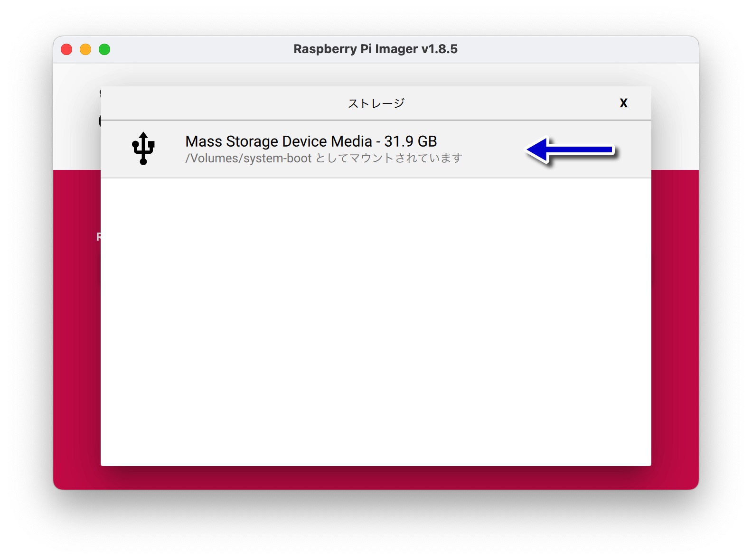Close the ストレージ dialog with X
Viewport: 752px width, 560px height.
pos(623,103)
